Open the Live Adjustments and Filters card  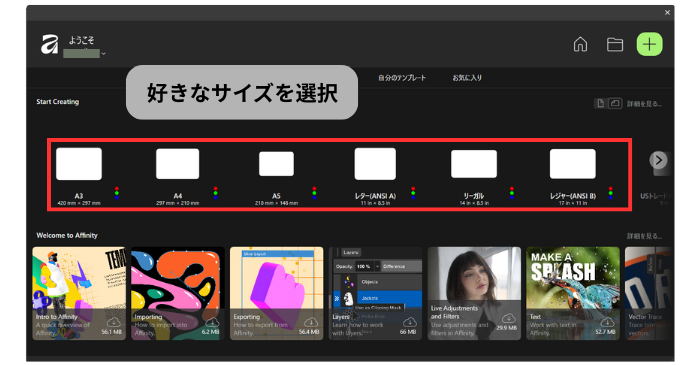tap(474, 294)
